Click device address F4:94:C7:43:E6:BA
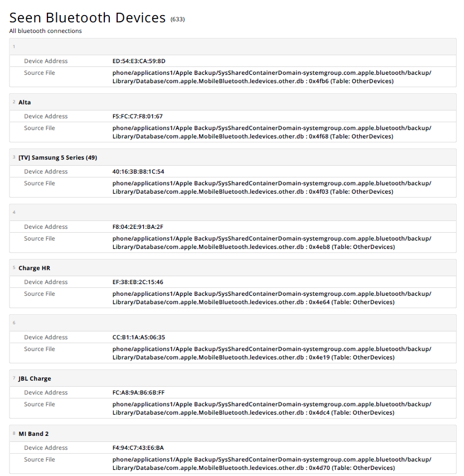464x476 pixels. tap(138, 448)
